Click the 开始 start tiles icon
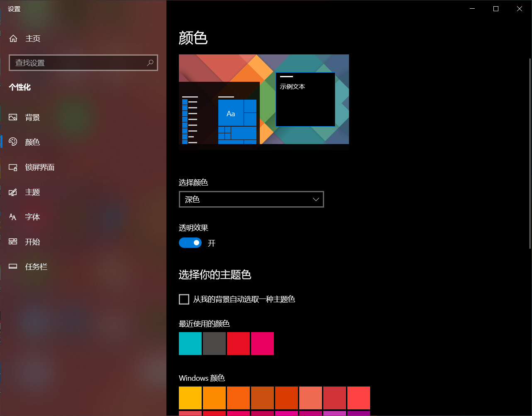Viewport: 532px width, 416px height. [13, 242]
